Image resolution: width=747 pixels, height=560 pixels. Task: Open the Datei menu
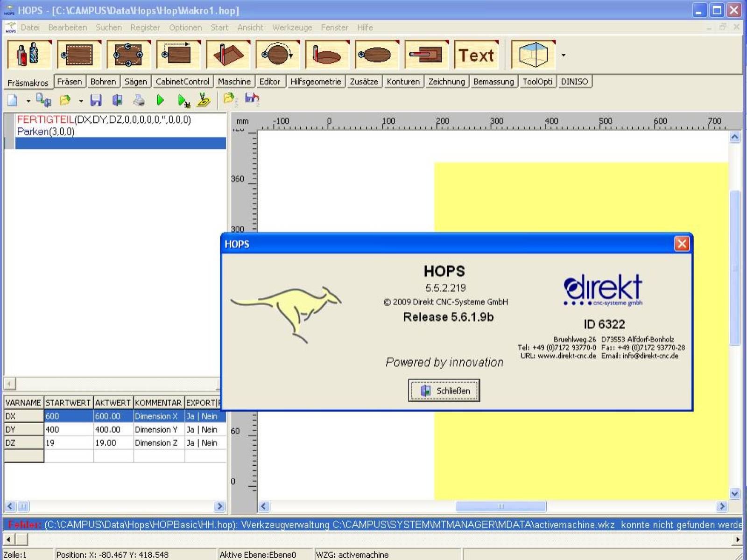(x=30, y=28)
